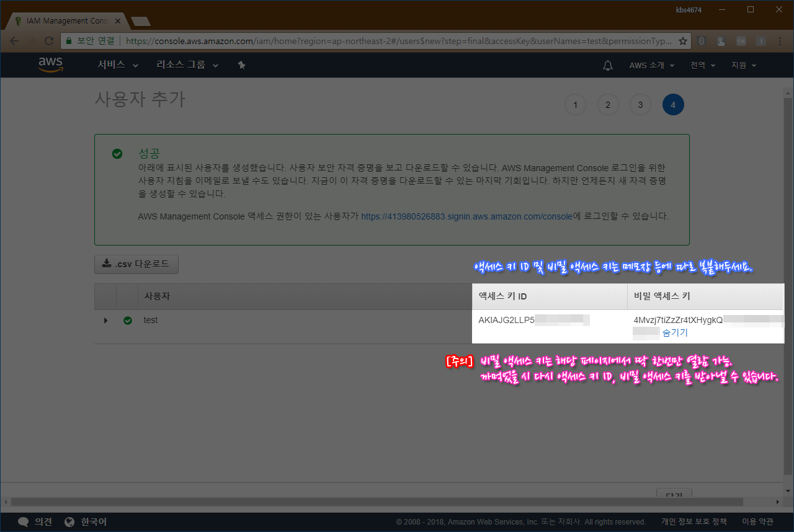Click the vertical page scrollbar
Screen dimensions: 794x532
788,285
